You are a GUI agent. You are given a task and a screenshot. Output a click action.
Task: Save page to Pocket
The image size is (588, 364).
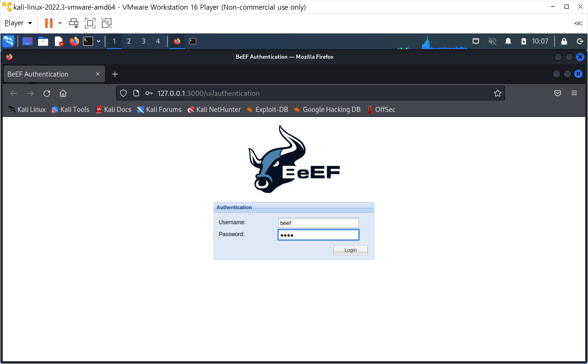[558, 93]
